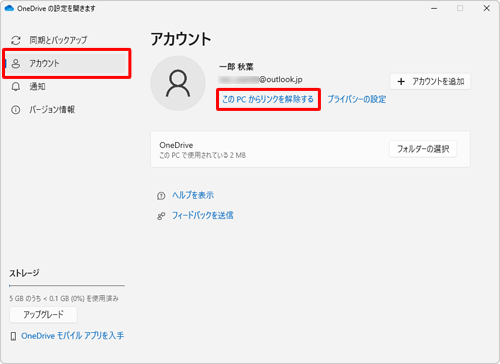The height and width of the screenshot is (364, 500).
Task: Click the person icon beside アカウント
Action: [16, 63]
